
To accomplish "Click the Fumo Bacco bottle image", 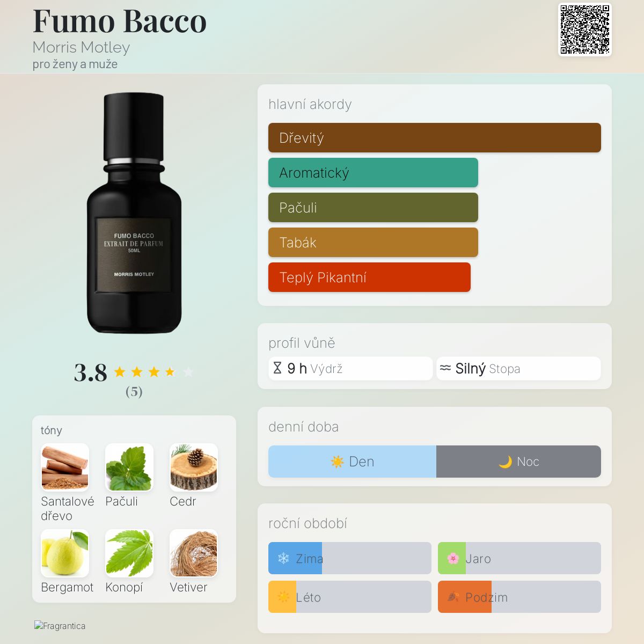I will pos(134,213).
